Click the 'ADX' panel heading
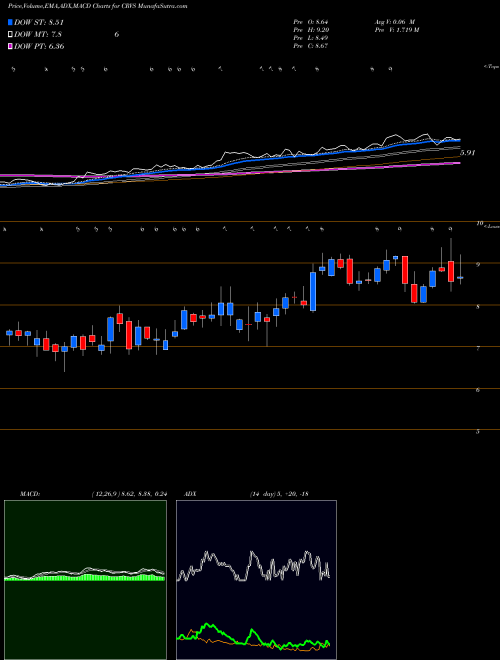500x660 pixels. coord(190,494)
